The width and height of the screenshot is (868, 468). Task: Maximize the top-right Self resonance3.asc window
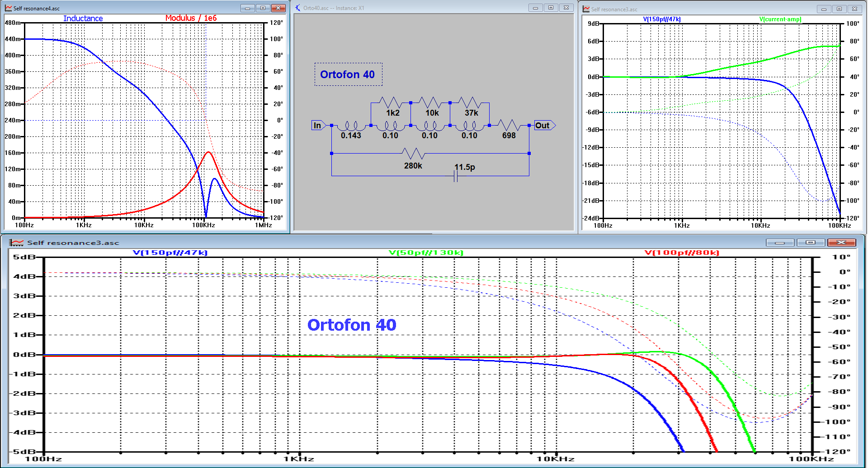click(839, 9)
